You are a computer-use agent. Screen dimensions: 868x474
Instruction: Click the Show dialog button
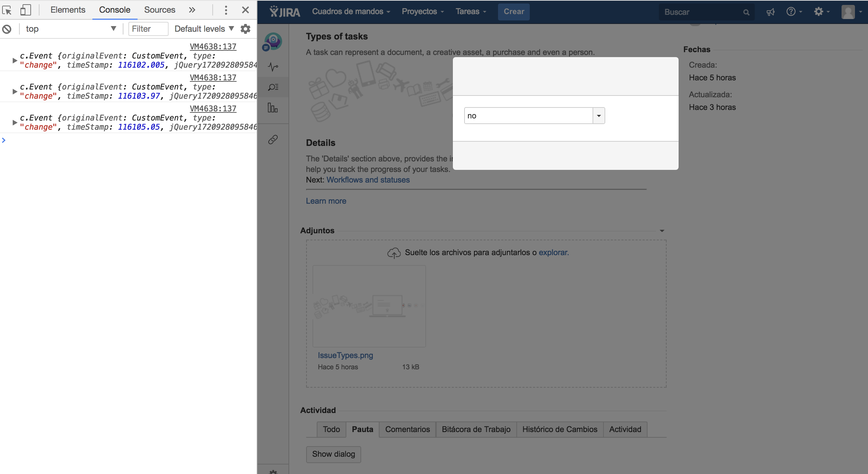(333, 454)
